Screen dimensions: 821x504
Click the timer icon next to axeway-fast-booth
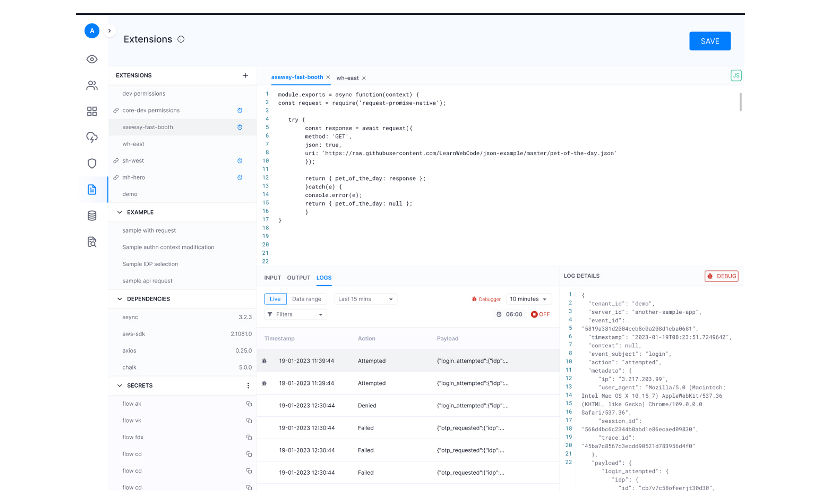pos(240,127)
